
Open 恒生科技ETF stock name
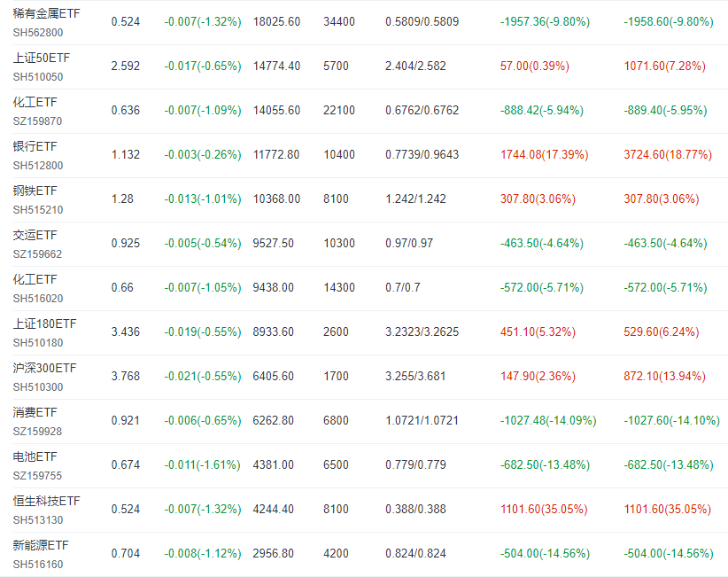pos(46,501)
